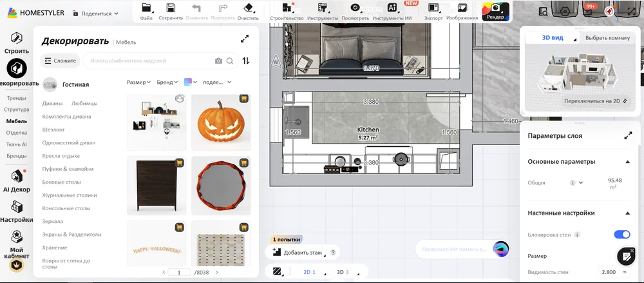Open the Brand (Бренд) filter dropdown
Screen dimensions: 644x283
point(167,83)
